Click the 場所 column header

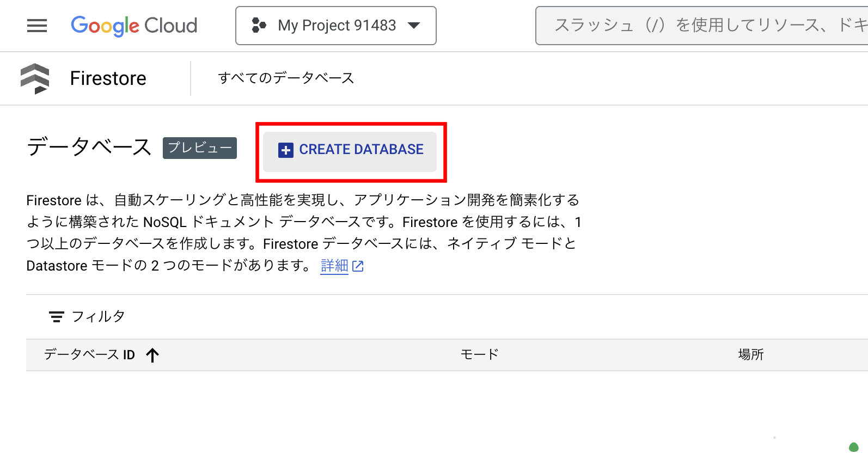(751, 354)
